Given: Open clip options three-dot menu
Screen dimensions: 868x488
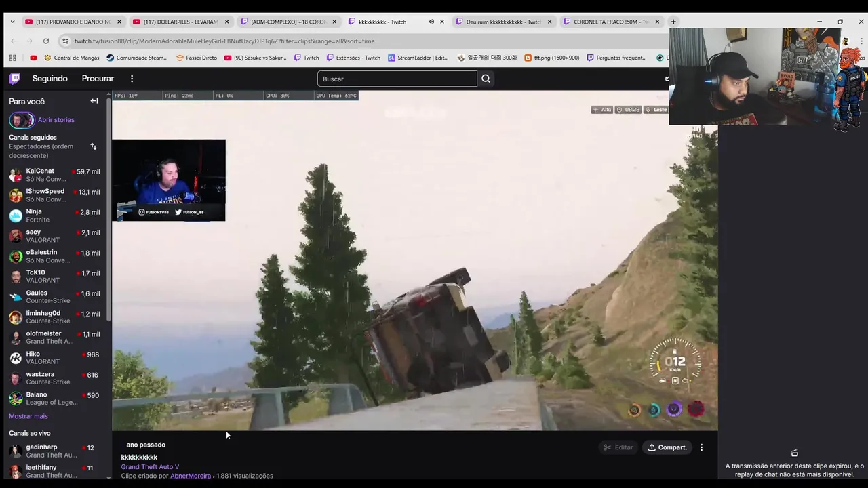Looking at the screenshot, I should (701, 447).
